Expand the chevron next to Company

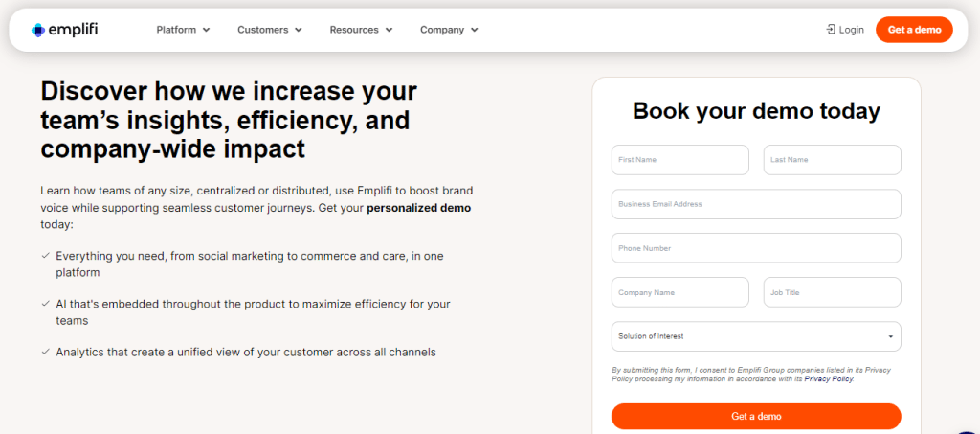point(475,30)
